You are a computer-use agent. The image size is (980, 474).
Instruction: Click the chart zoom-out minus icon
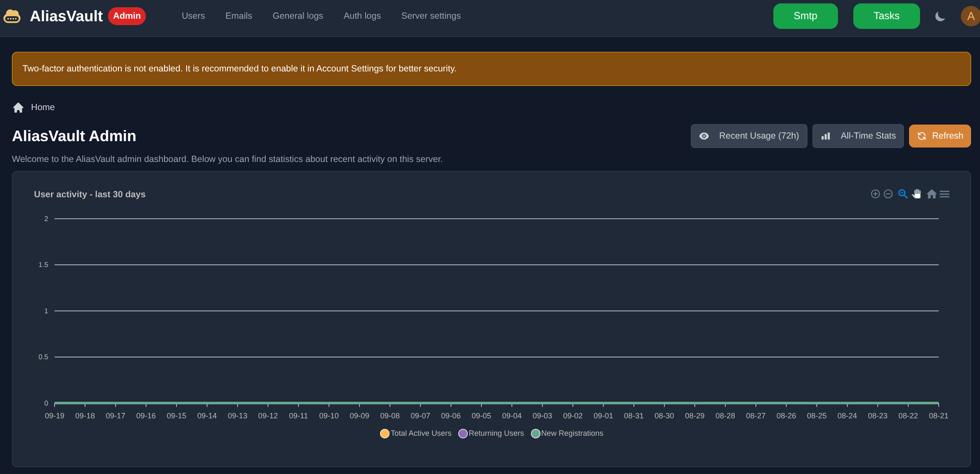click(888, 194)
